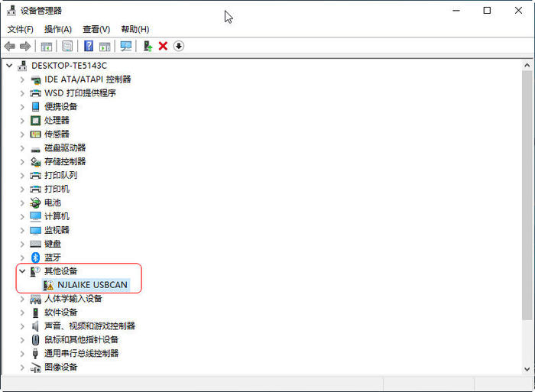535x392 pixels.
Task: Click the update driver green arrow icon
Action: click(148, 47)
